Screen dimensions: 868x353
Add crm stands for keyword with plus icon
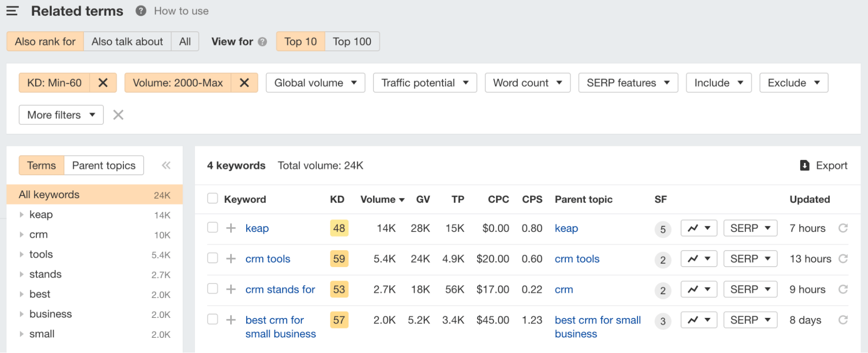click(231, 289)
